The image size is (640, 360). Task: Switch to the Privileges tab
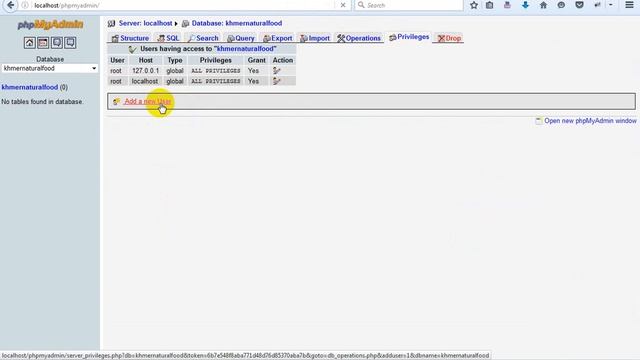tap(409, 37)
